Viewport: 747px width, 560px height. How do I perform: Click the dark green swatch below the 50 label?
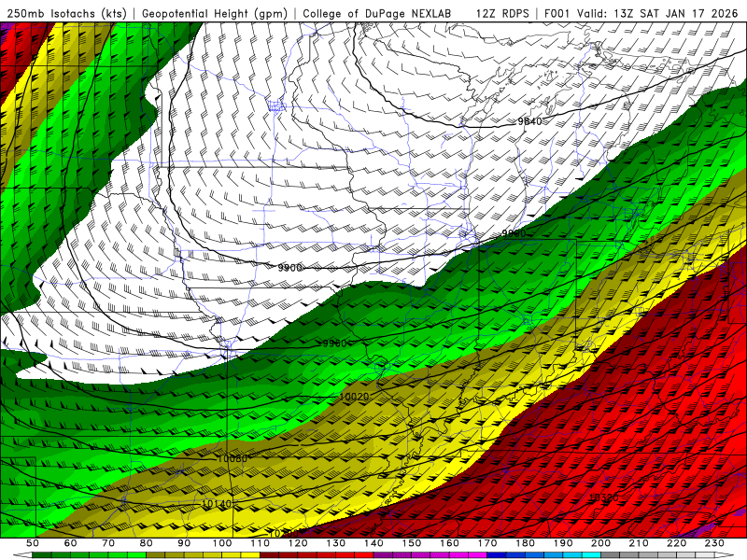pyautogui.click(x=42, y=555)
